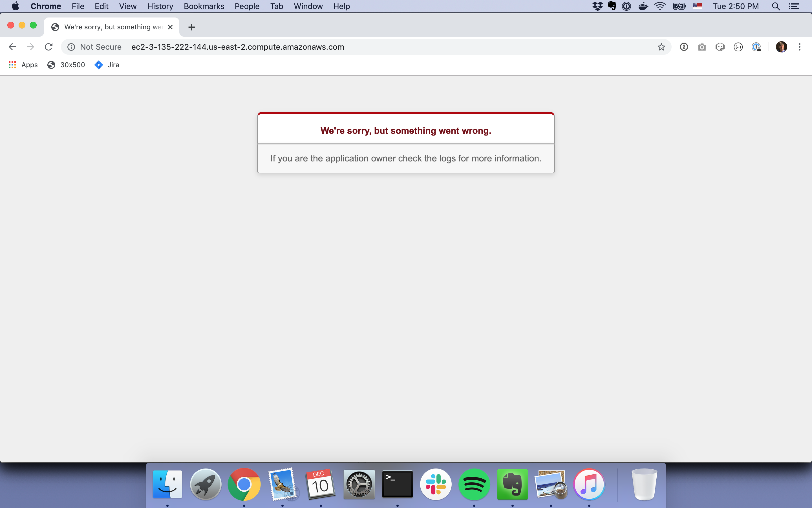The height and width of the screenshot is (508, 812).
Task: Reload the error page
Action: [x=49, y=47]
